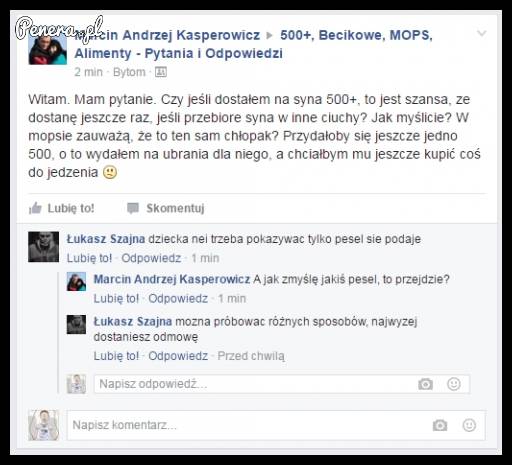Click the Napisz komentarz comment field

click(x=276, y=425)
